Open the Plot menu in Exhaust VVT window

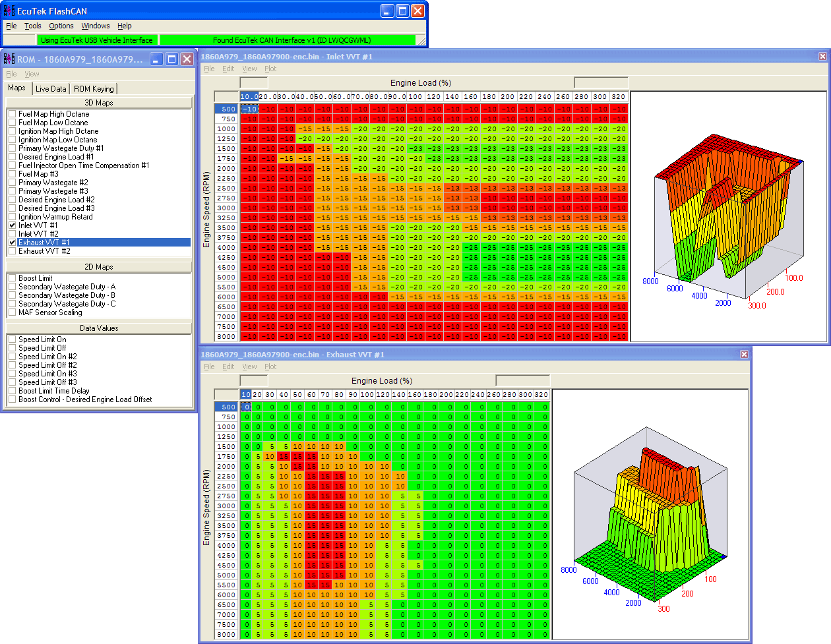[x=270, y=366]
